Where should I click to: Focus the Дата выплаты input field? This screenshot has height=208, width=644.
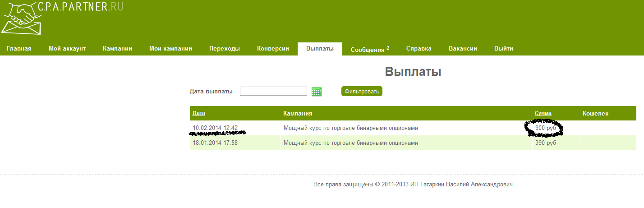pos(273,91)
